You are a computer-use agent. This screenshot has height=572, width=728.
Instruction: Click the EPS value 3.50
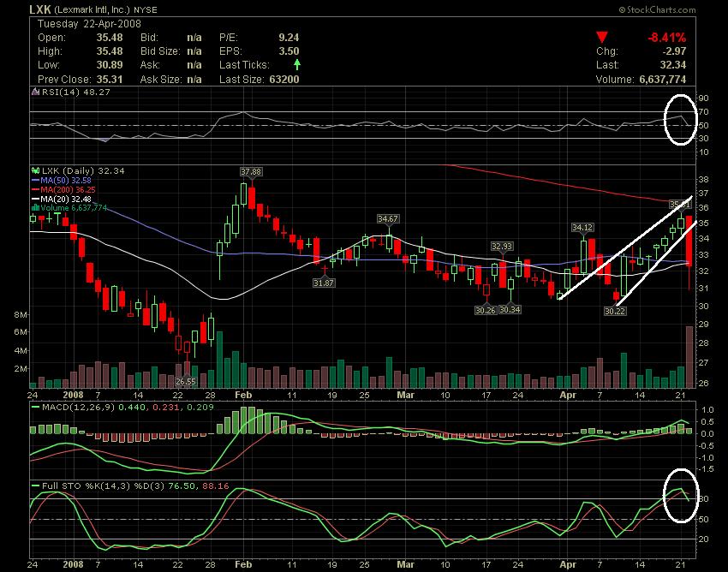click(289, 51)
